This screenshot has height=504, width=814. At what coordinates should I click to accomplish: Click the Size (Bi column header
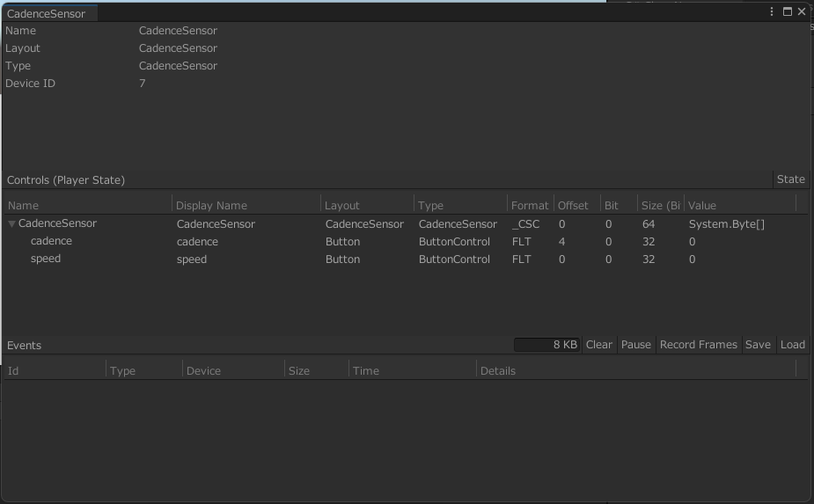[x=661, y=206]
